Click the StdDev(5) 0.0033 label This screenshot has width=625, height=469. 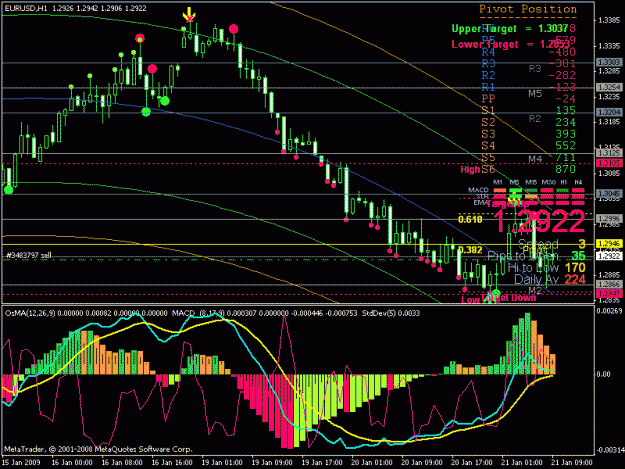coord(391,313)
